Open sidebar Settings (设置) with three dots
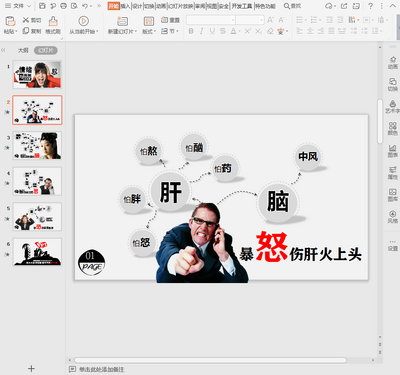The image size is (400, 375). tap(393, 245)
